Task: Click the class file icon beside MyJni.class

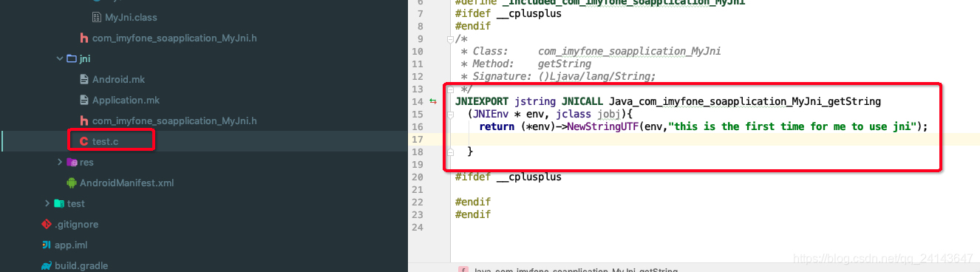Action: [x=97, y=17]
